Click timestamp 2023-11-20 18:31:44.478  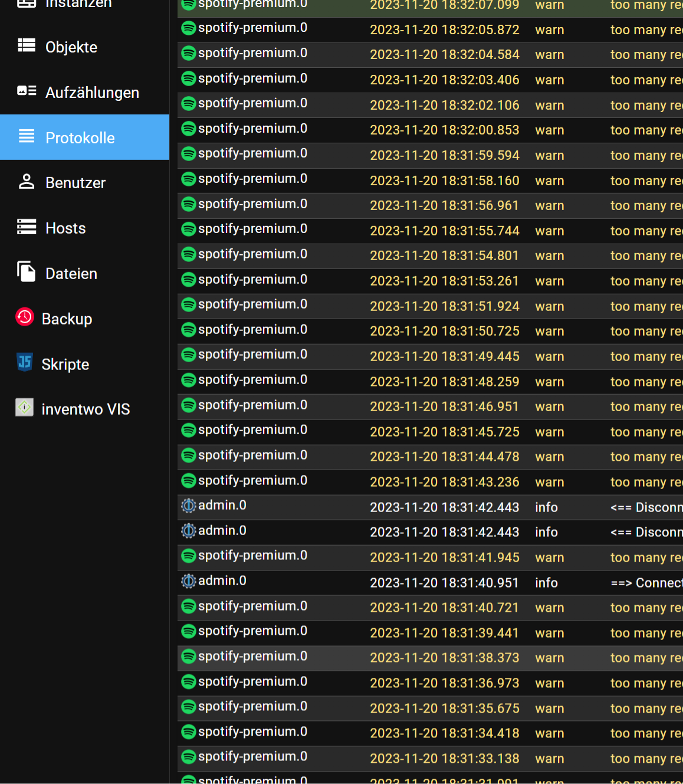[445, 457]
